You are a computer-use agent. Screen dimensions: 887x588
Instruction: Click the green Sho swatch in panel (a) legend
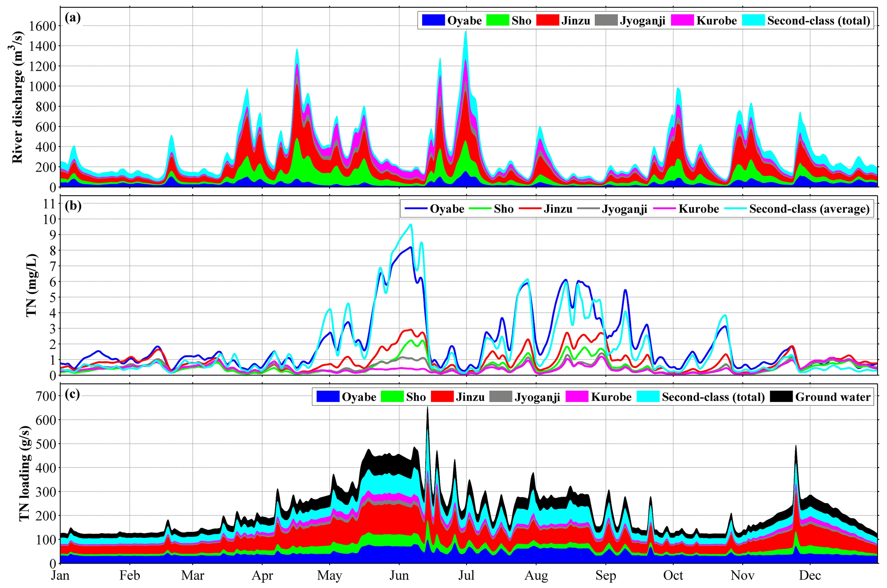pos(498,20)
